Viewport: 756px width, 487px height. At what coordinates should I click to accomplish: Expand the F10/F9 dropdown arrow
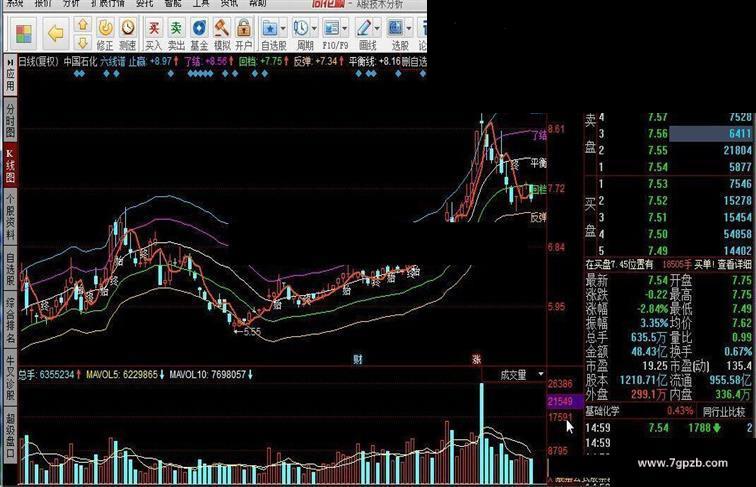pyautogui.click(x=345, y=28)
